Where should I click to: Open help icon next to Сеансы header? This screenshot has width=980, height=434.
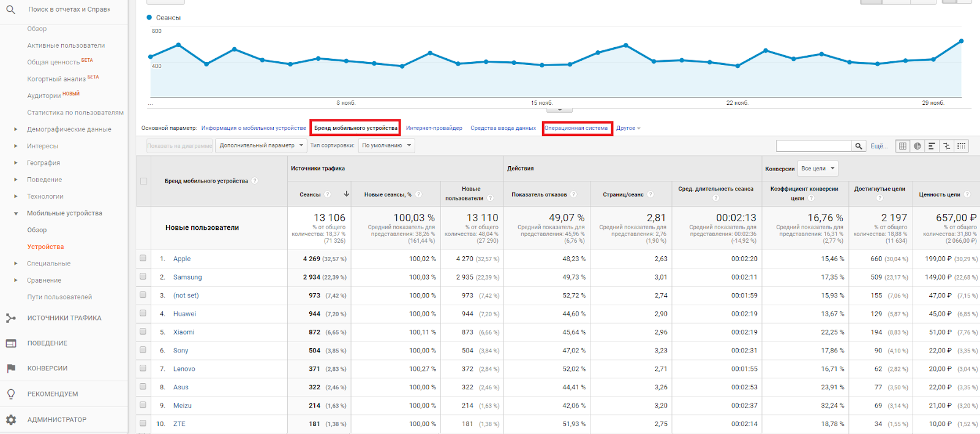pos(328,194)
